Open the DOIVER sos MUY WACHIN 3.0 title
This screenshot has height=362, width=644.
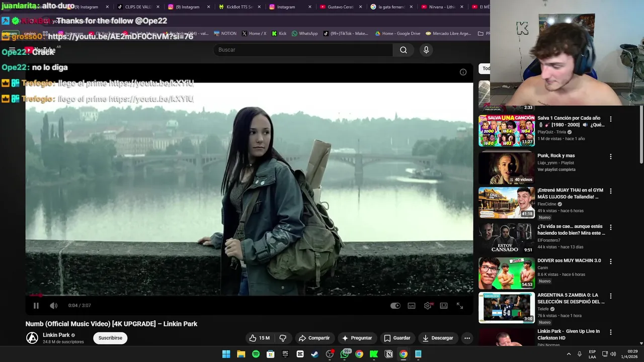click(569, 261)
